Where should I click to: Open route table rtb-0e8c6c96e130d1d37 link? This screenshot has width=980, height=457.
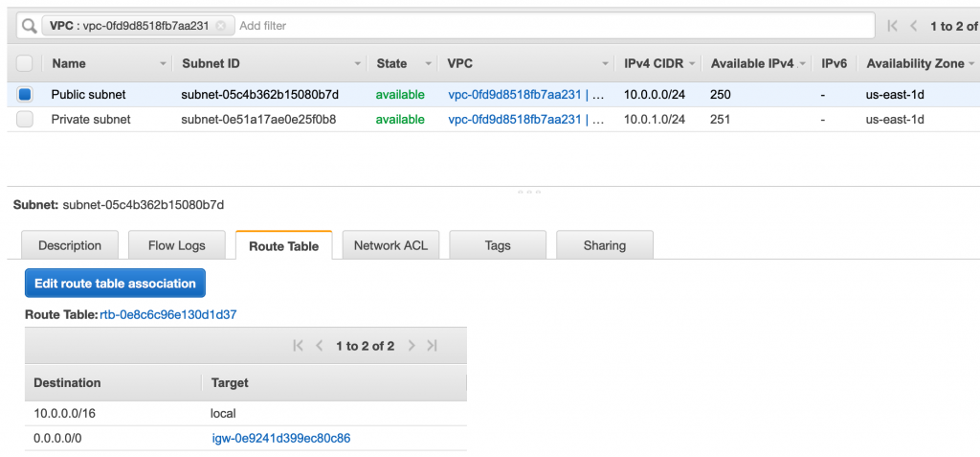168,314
